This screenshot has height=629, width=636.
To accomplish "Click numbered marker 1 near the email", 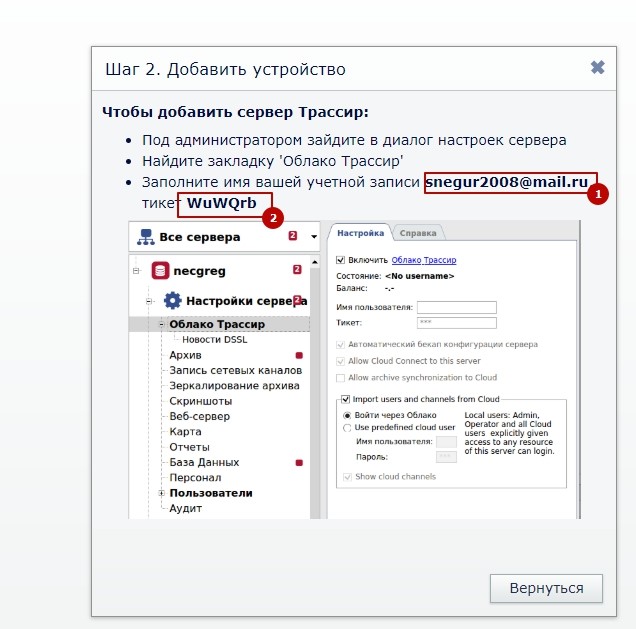I will (x=597, y=194).
